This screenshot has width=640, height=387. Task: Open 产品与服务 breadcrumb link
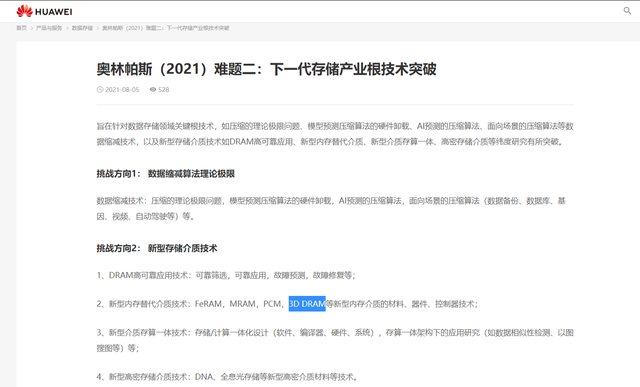(49, 28)
